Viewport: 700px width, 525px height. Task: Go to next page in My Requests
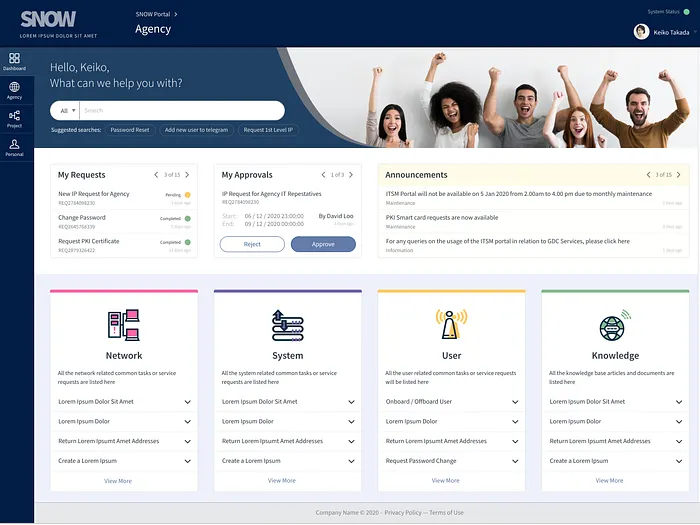click(187, 175)
